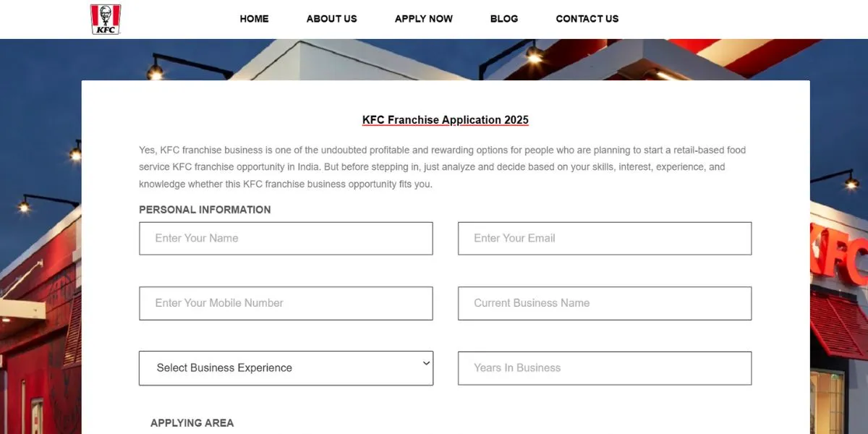Viewport: 868px width, 434px height.
Task: Focus the Years In Business field
Action: tap(605, 368)
